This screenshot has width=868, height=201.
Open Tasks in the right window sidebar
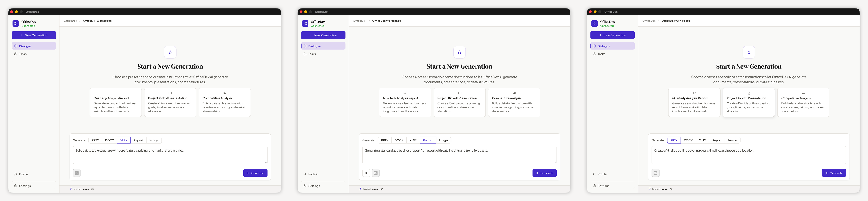612,54
